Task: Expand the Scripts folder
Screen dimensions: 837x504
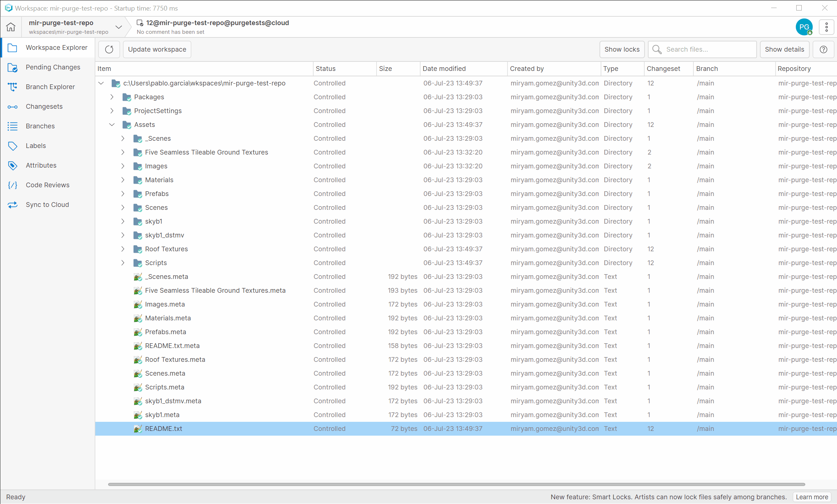Action: pos(123,263)
